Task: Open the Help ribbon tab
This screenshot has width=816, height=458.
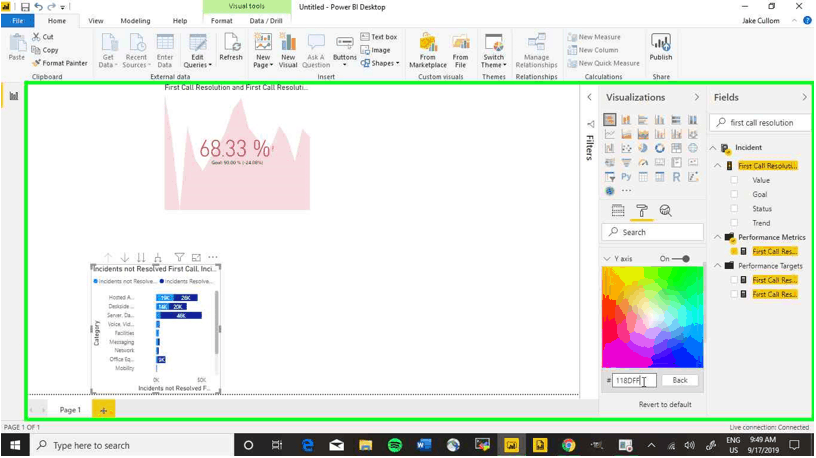Action: click(x=180, y=21)
